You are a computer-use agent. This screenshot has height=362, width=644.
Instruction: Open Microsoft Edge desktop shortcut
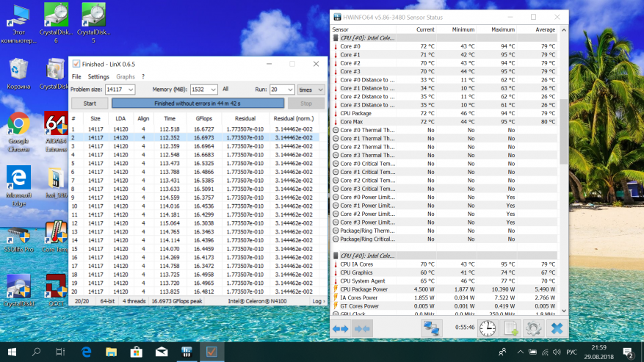point(18,186)
